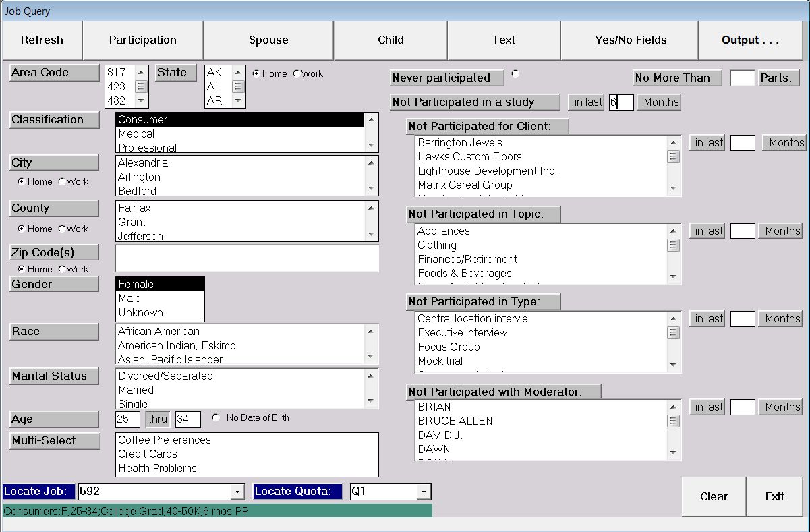Select Home radio next to State
810x532 pixels.
click(x=256, y=73)
